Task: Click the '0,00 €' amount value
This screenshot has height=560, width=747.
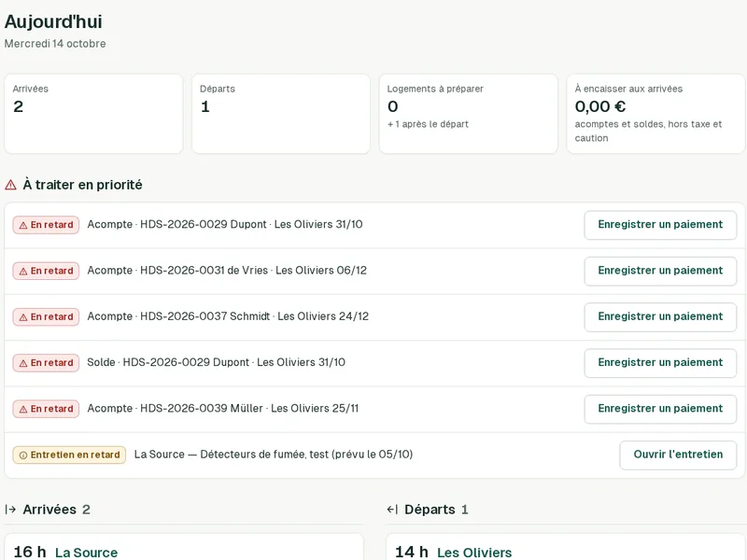Action: coord(600,106)
